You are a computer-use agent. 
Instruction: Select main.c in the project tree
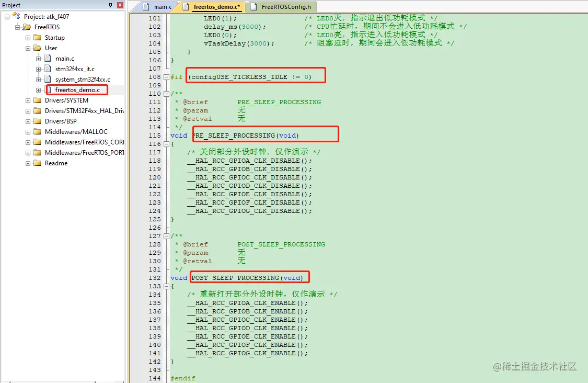pyautogui.click(x=65, y=59)
